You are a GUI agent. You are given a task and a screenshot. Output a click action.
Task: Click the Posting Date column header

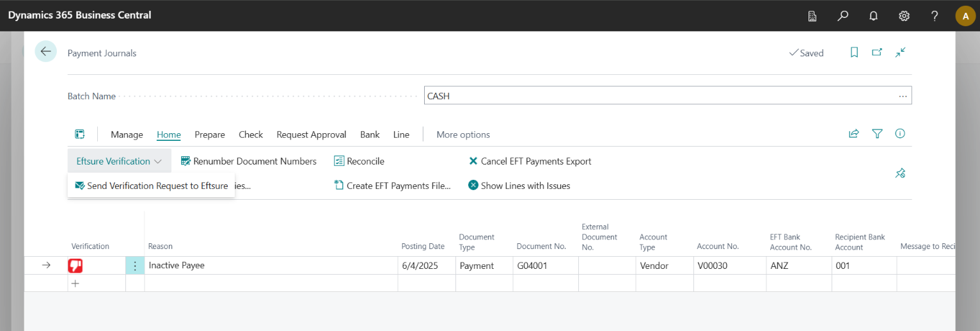[x=423, y=246]
